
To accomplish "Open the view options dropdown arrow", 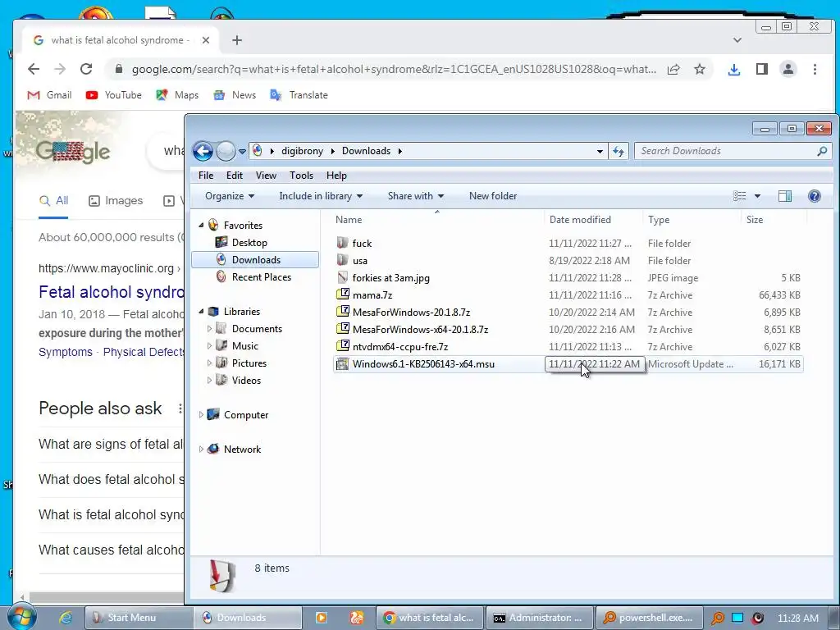I will click(757, 196).
